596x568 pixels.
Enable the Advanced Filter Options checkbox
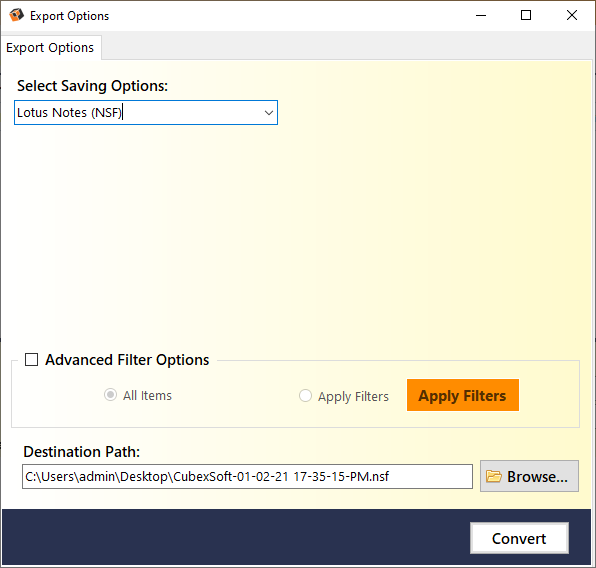[31, 359]
